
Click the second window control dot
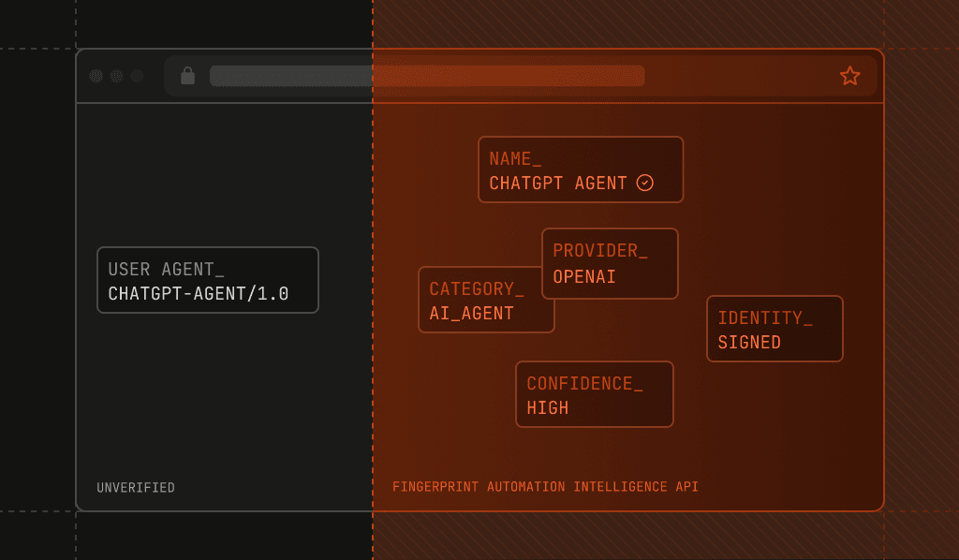pyautogui.click(x=116, y=76)
